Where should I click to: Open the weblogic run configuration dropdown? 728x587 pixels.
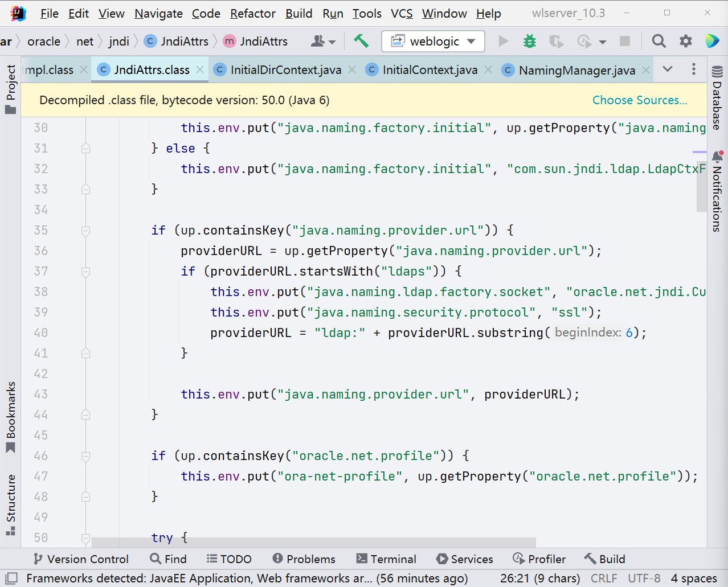click(x=433, y=41)
